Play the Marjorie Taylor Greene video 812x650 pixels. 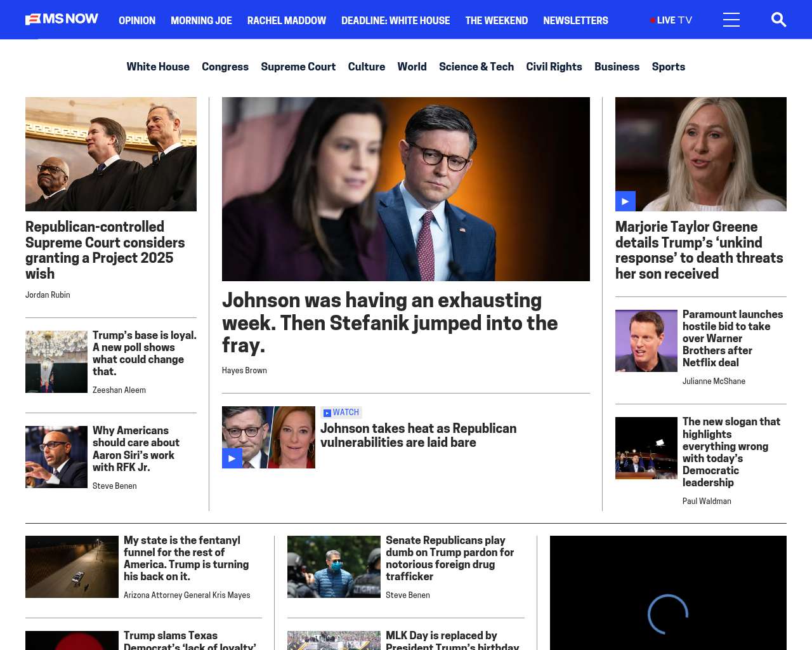coord(625,201)
